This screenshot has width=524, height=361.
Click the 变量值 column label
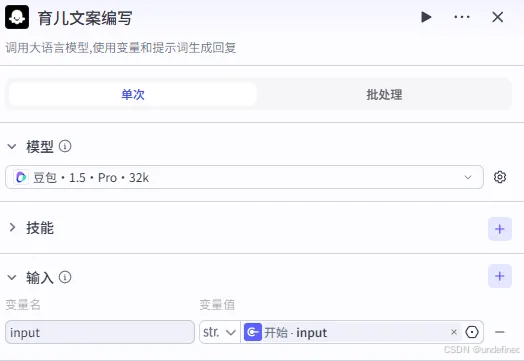(217, 305)
